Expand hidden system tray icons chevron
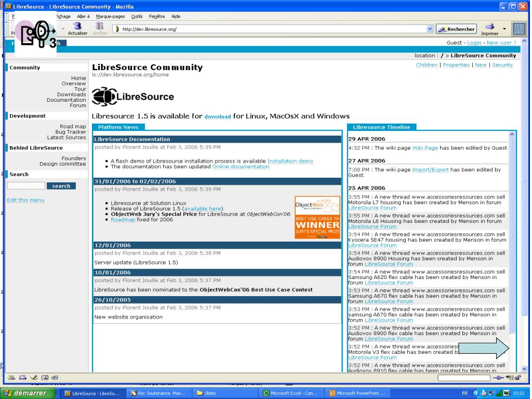This screenshot has width=532, height=399. [x=476, y=393]
